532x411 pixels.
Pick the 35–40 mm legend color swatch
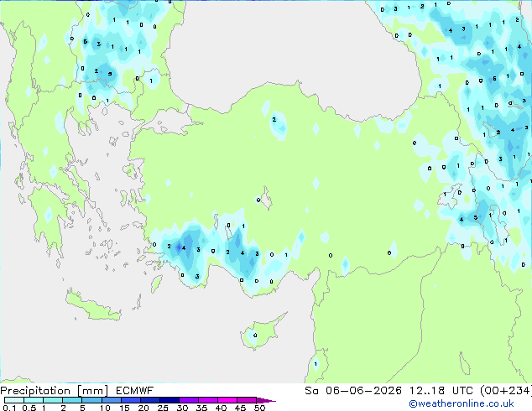tap(207, 400)
